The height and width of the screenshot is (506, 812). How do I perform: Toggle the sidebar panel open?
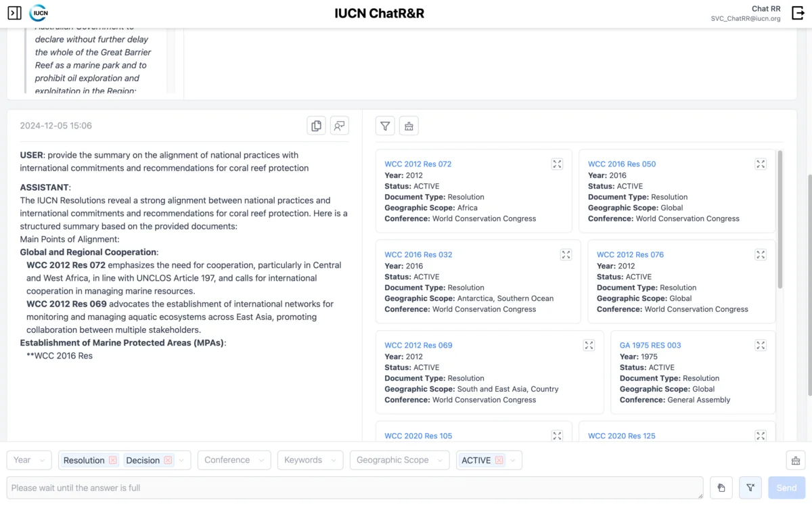point(15,13)
